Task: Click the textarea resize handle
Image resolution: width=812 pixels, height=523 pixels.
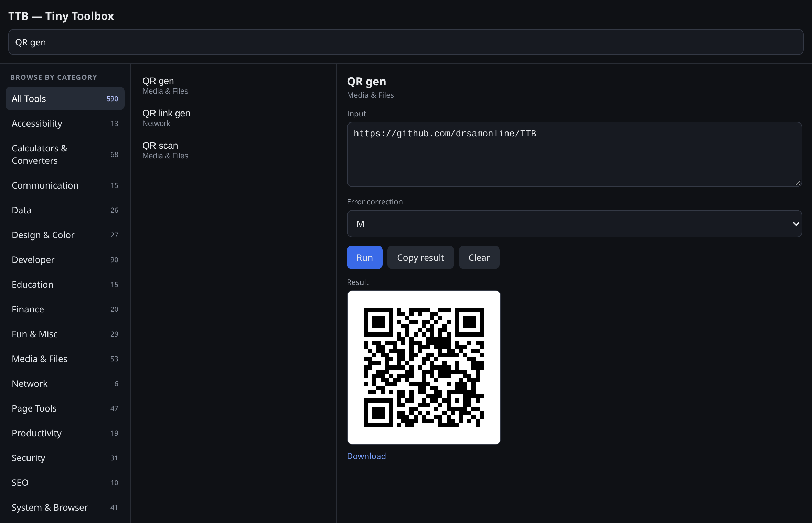Action: pos(798,183)
